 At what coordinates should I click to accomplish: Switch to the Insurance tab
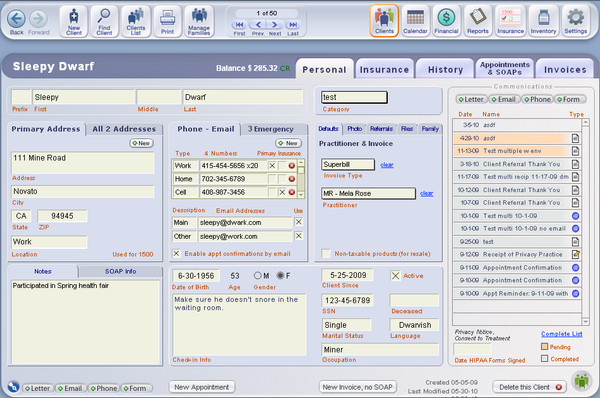(x=384, y=70)
